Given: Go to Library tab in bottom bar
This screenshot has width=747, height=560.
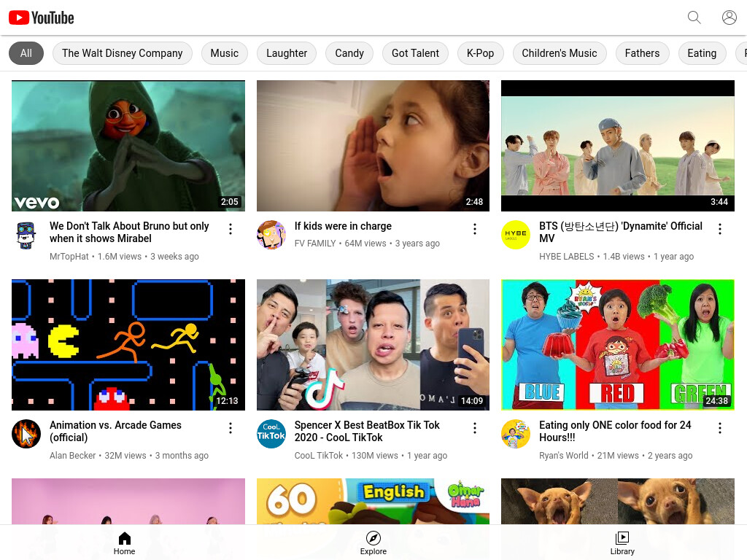Looking at the screenshot, I should click(x=622, y=543).
